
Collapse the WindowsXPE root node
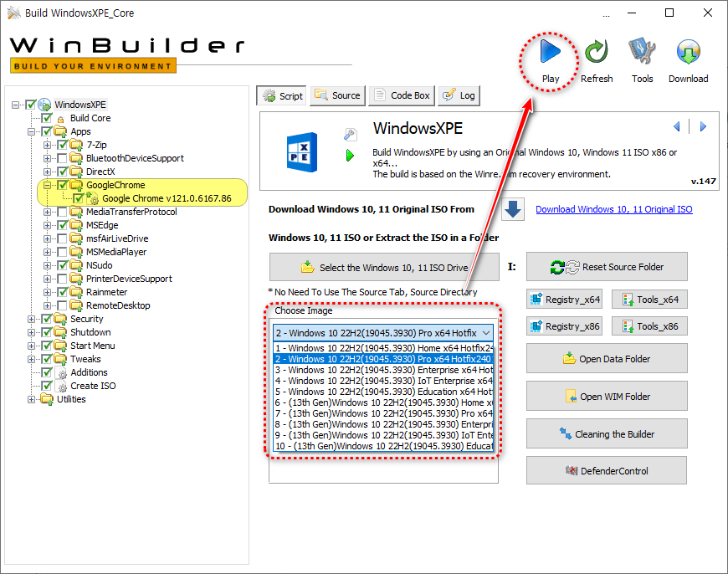tap(15, 105)
